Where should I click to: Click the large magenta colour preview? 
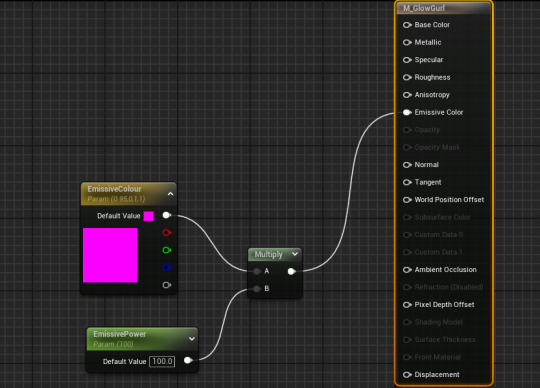tap(110, 255)
